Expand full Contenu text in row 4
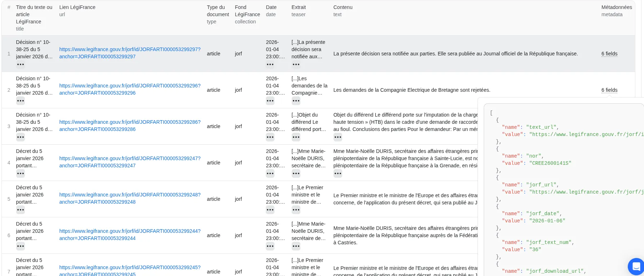Screen dimensions: 644x276 (x=338, y=174)
